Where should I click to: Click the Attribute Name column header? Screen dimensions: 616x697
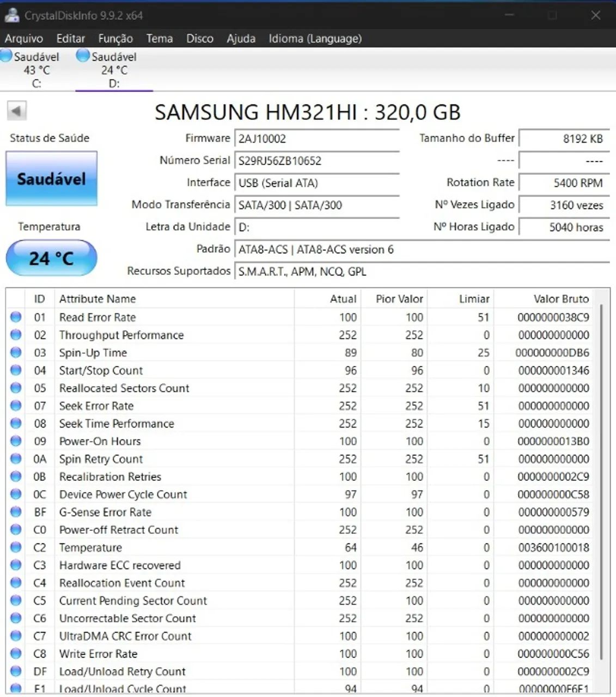[174, 298]
